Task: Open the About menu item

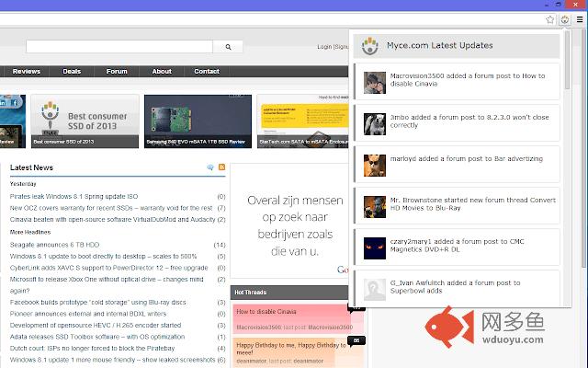Action: pyautogui.click(x=162, y=72)
